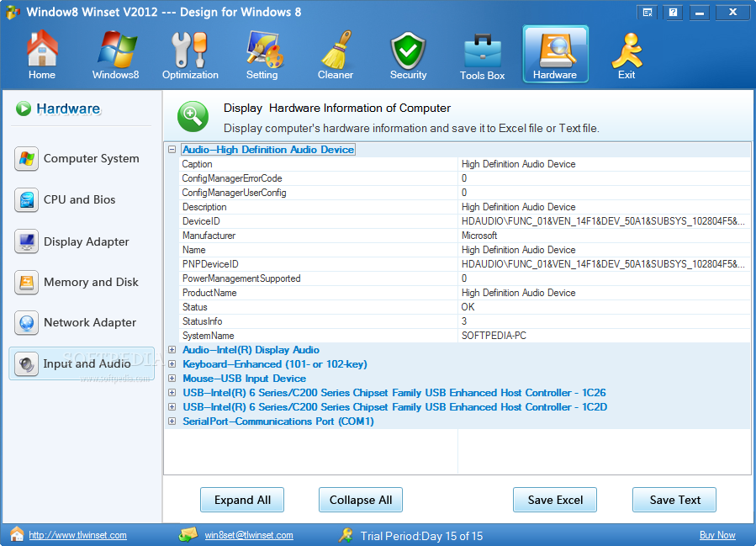Image resolution: width=756 pixels, height=546 pixels.
Task: Select the Keyboard—Enhanced (101- or 102-key) heading
Action: (x=275, y=364)
